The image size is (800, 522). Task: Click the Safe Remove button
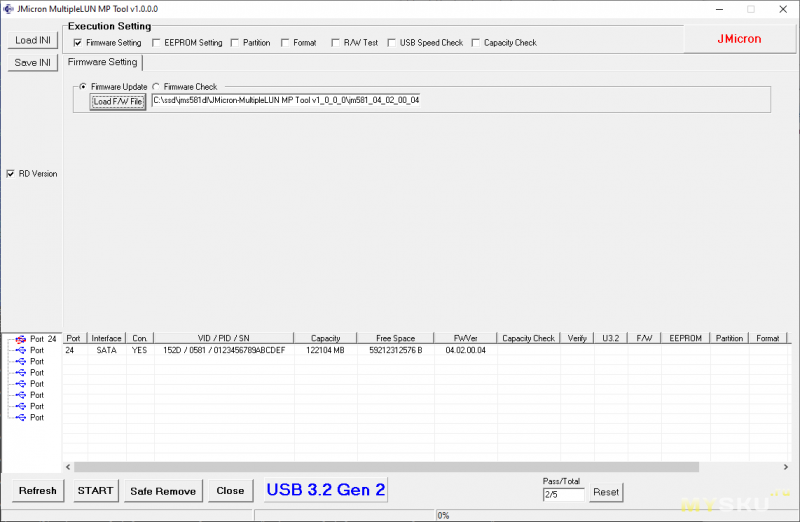163,490
